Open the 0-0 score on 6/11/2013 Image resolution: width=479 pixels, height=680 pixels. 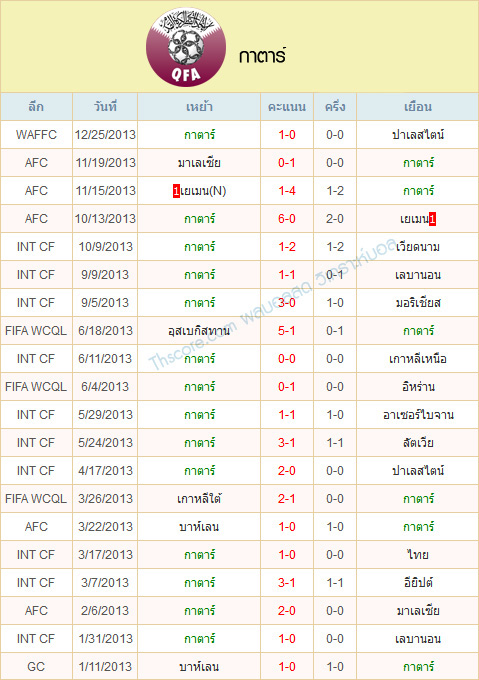click(x=287, y=359)
